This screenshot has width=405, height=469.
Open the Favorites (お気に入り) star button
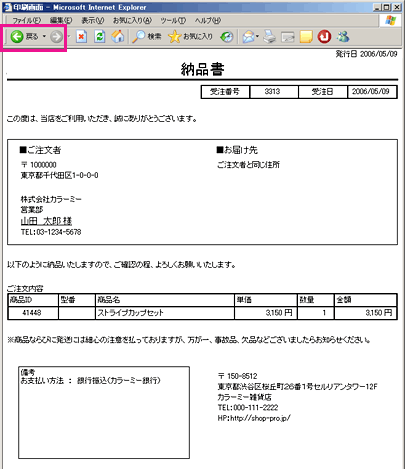(190, 37)
